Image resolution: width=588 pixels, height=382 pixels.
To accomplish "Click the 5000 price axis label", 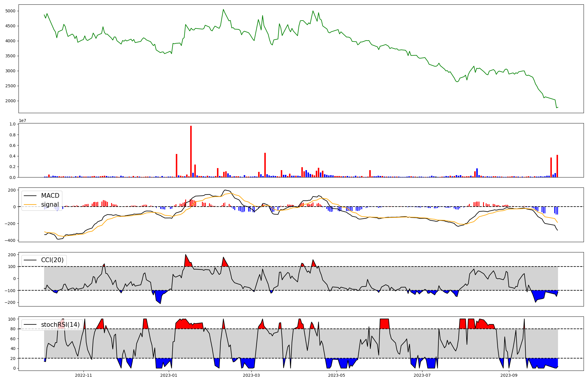I will coord(10,11).
